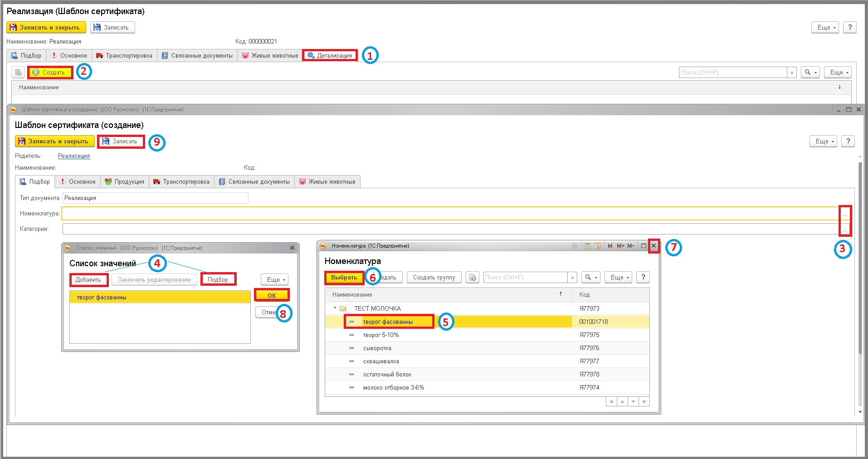Click help button in Номенклатура window

pyautogui.click(x=643, y=277)
